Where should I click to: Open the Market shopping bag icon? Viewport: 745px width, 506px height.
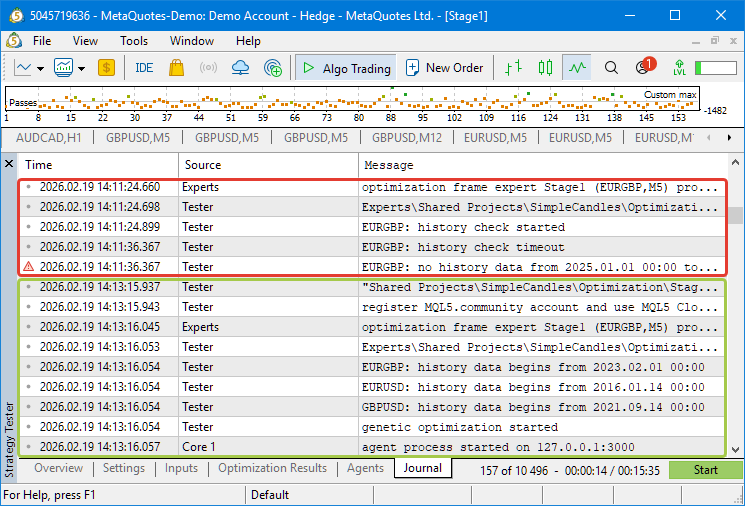176,68
